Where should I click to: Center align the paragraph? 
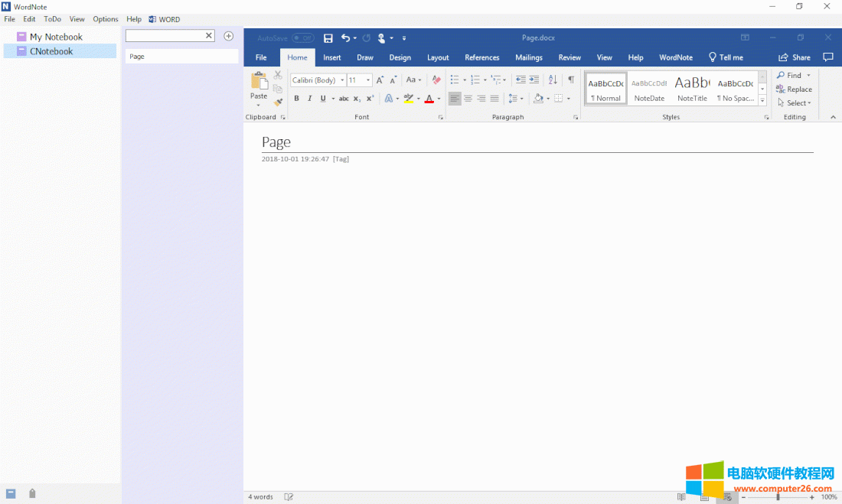click(468, 98)
